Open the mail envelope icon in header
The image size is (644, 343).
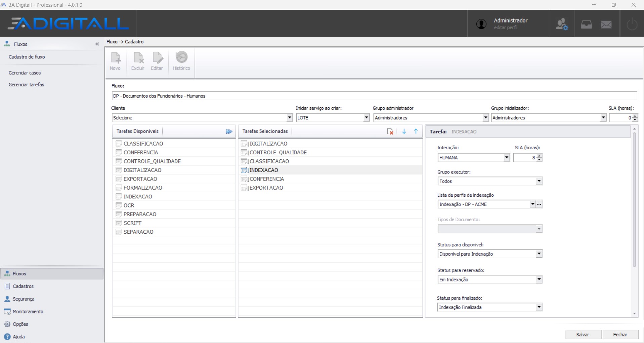pos(606,25)
